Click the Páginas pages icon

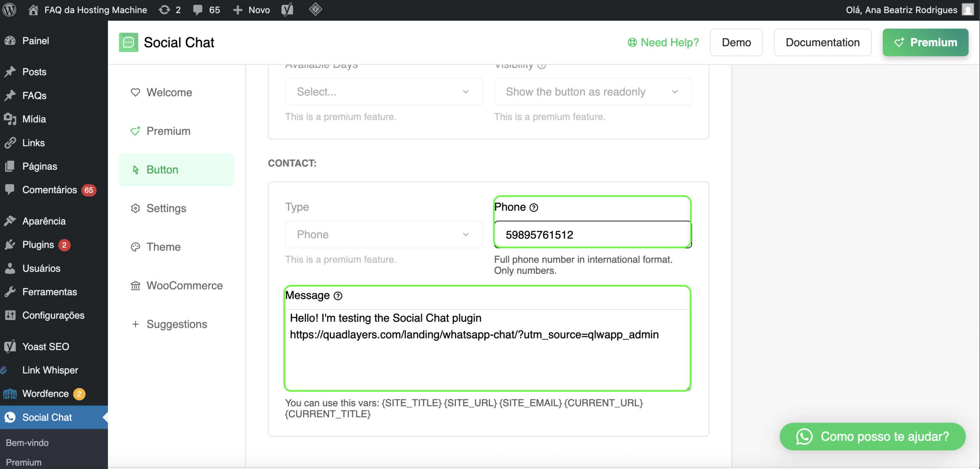pos(10,166)
